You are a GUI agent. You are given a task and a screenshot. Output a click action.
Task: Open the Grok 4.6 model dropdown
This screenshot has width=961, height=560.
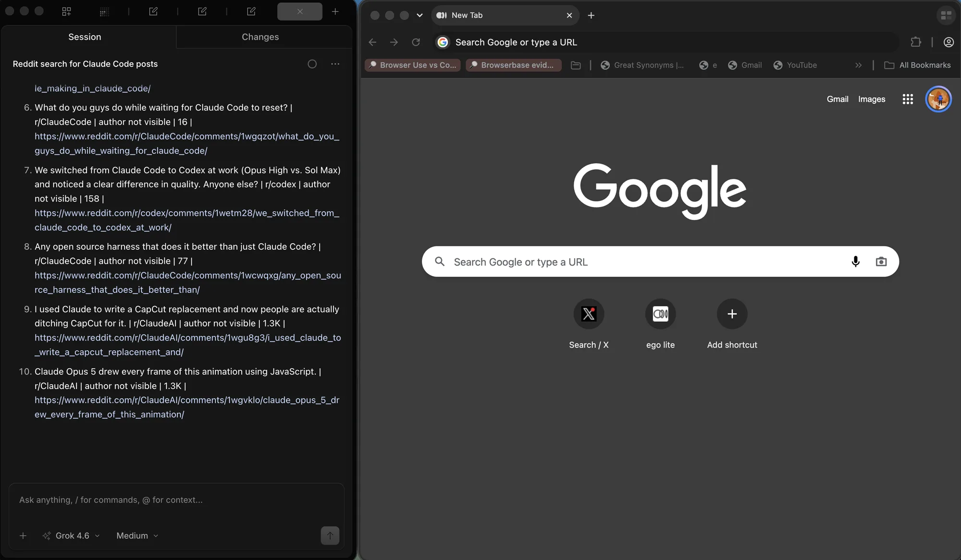pos(71,536)
